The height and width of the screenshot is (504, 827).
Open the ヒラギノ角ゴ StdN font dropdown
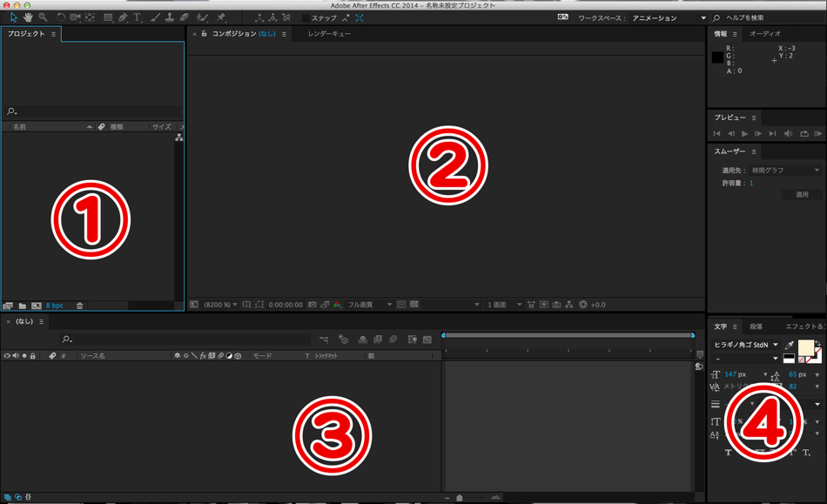tap(776, 346)
